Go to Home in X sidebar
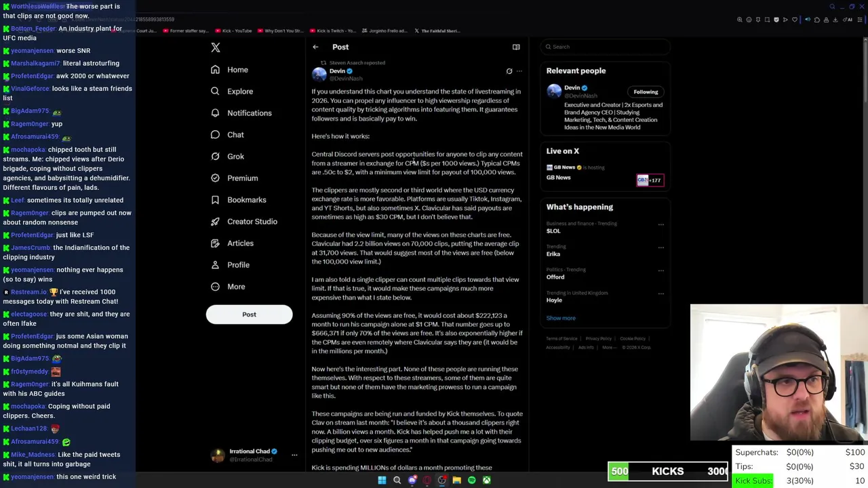 [229, 70]
